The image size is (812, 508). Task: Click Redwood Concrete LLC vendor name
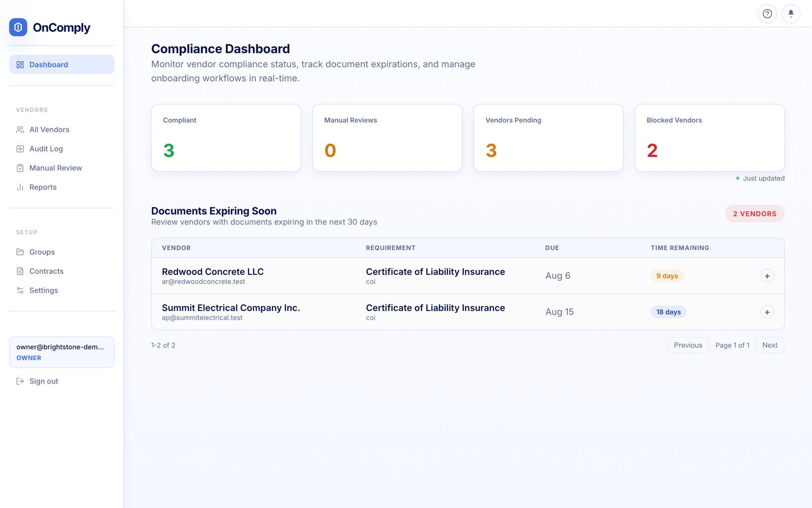click(x=213, y=272)
